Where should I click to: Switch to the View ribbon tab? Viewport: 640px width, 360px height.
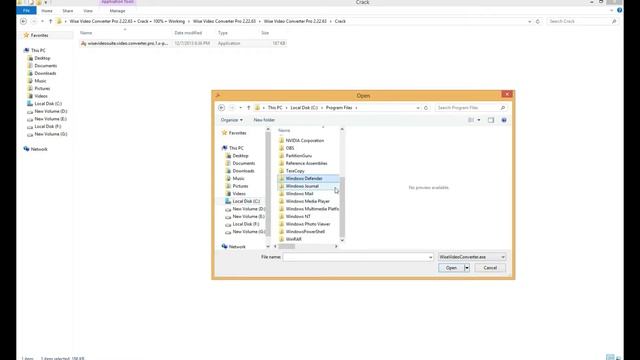(x=88, y=11)
